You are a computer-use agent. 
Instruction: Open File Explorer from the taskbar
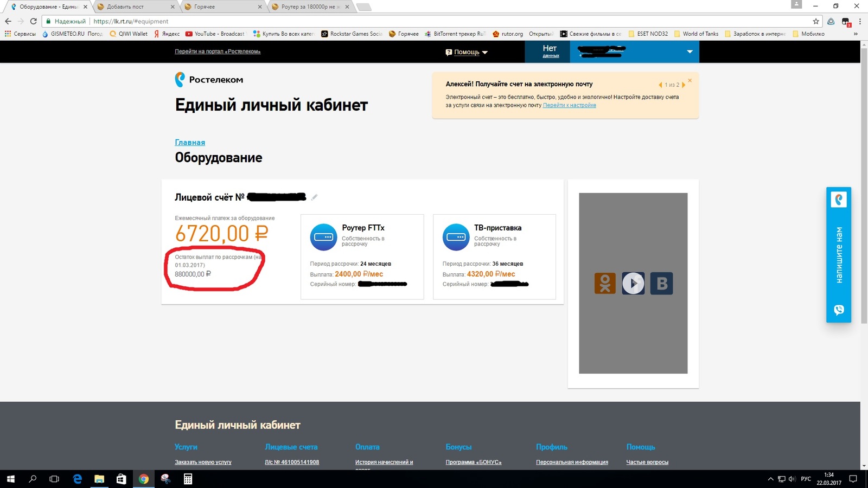(99, 479)
